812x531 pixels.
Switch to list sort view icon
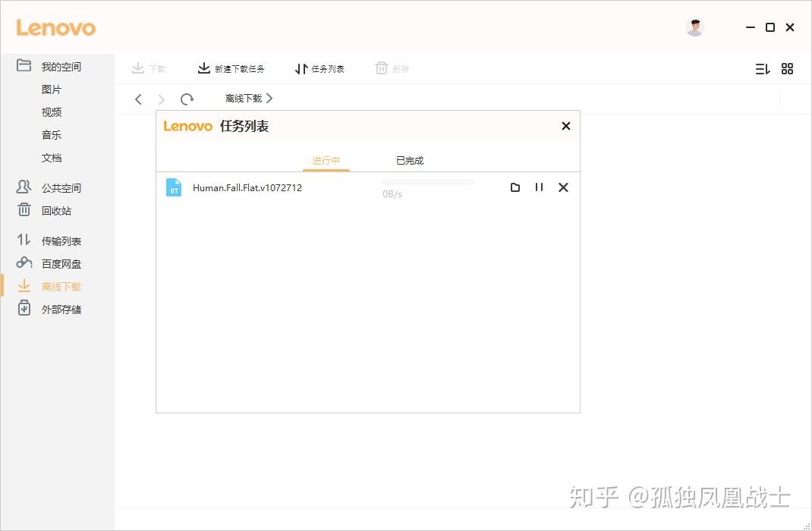pos(762,69)
